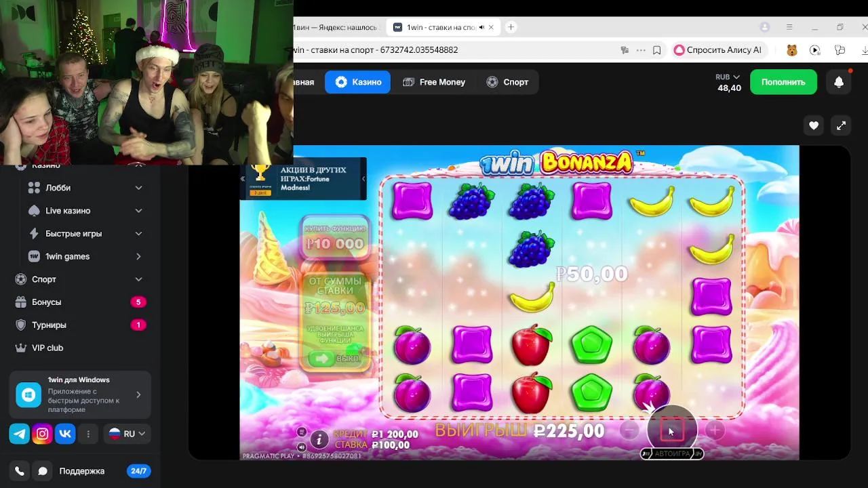Show more social links menu

88,434
